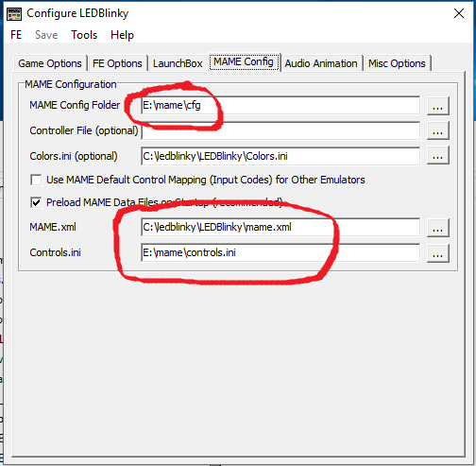Click the Save menu item
476x466 pixels.
coord(46,35)
